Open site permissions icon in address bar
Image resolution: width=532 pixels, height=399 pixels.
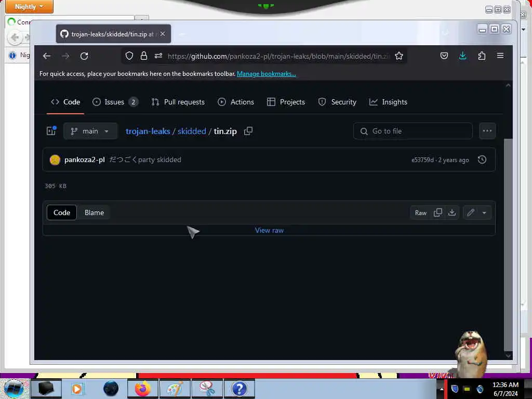(158, 56)
